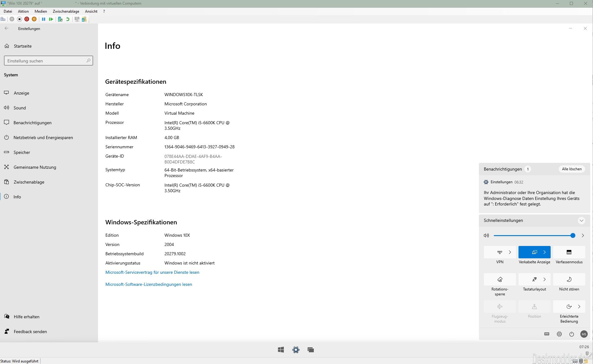
Task: Expand Erleichterte Bedienung chevron
Action: pos(579,307)
